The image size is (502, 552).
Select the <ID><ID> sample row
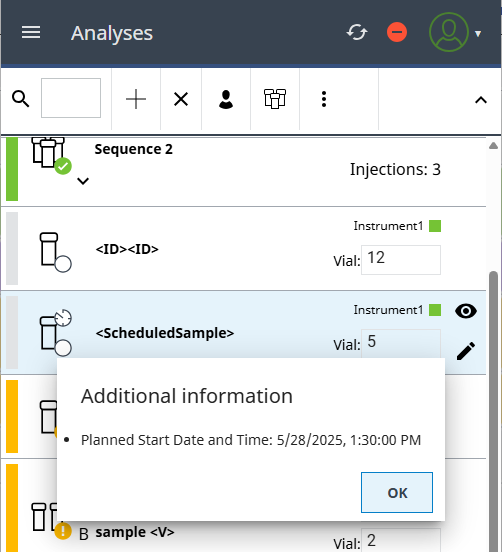tap(244, 249)
